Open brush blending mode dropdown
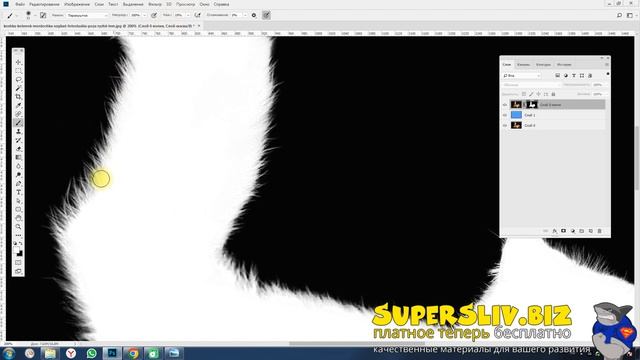The height and width of the screenshot is (360, 640). click(87, 15)
